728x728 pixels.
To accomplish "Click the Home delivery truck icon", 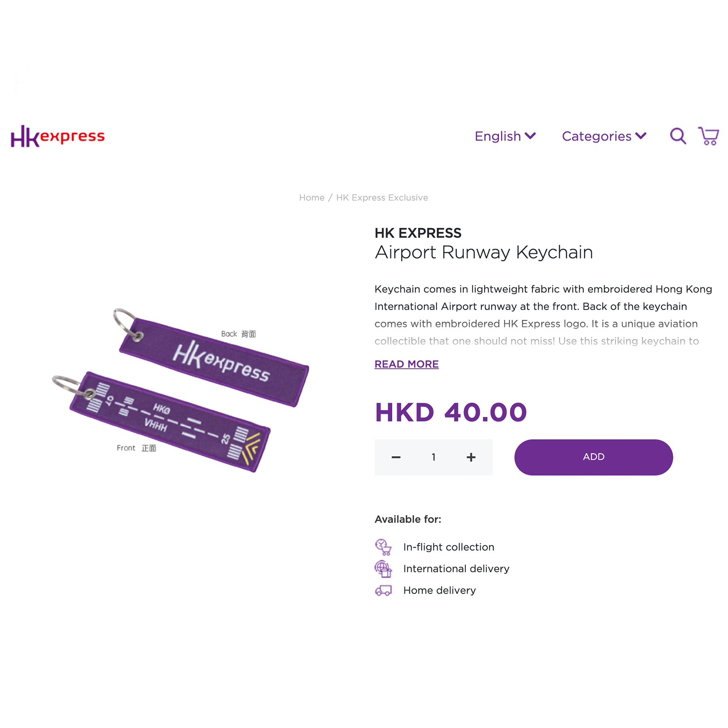I will [x=383, y=590].
